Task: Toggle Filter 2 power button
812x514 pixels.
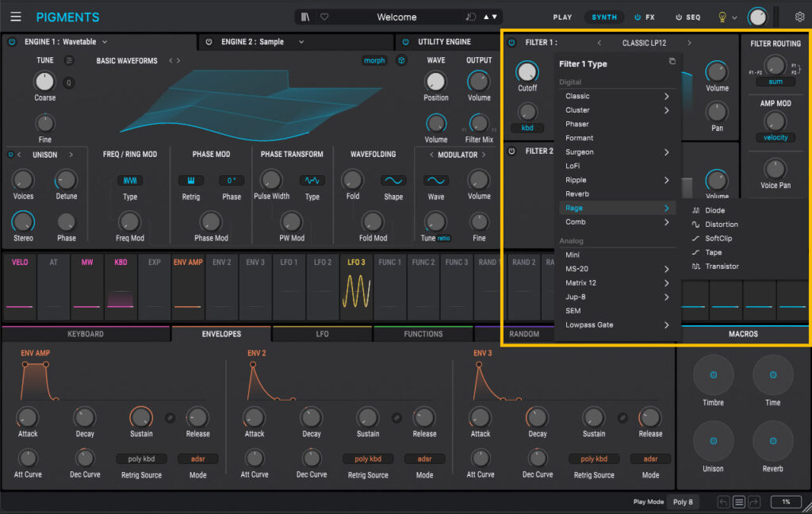Action: click(x=511, y=152)
